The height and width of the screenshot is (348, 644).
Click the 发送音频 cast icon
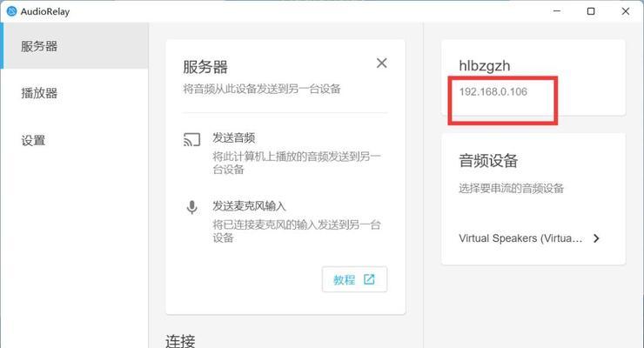[x=191, y=139]
